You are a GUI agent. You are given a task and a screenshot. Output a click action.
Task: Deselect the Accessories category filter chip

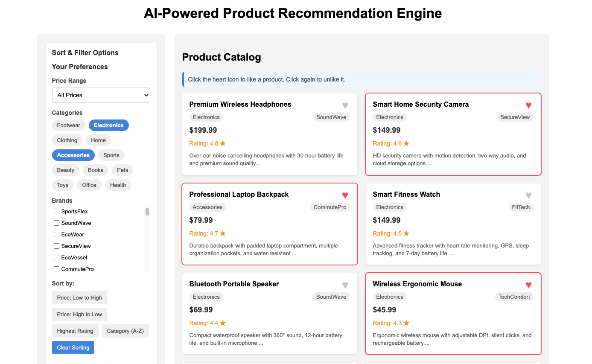73,155
